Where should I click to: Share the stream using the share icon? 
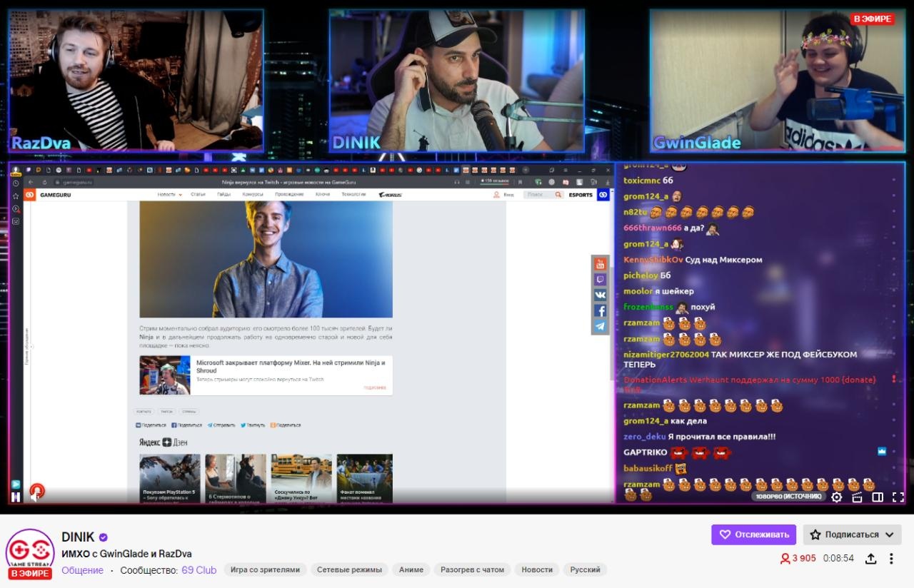point(870,558)
